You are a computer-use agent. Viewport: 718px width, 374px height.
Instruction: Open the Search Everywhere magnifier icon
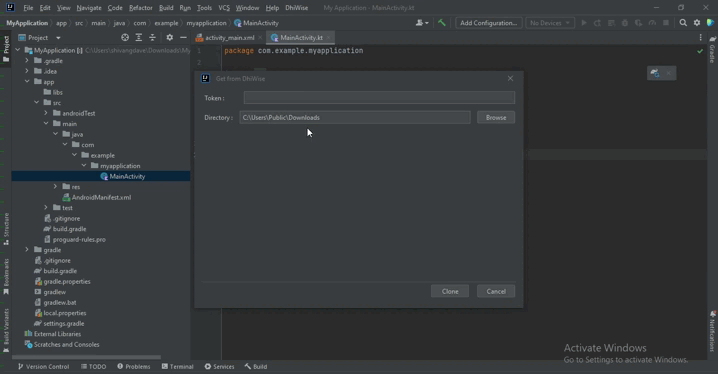pos(683,23)
